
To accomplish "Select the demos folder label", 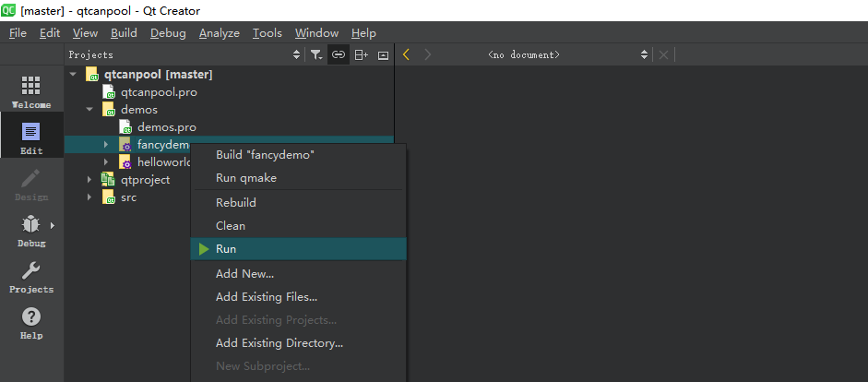I will coord(139,110).
